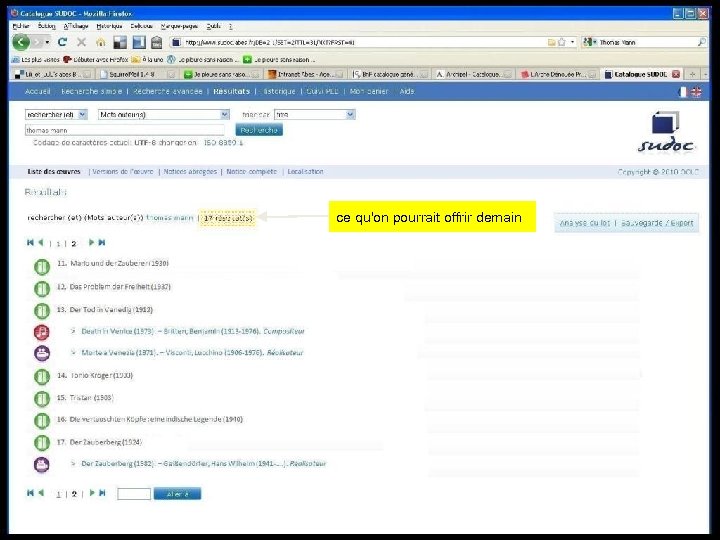This screenshot has height=540, width=720.
Task: Open the 'Notice complète' view link
Action: pyautogui.click(x=252, y=172)
